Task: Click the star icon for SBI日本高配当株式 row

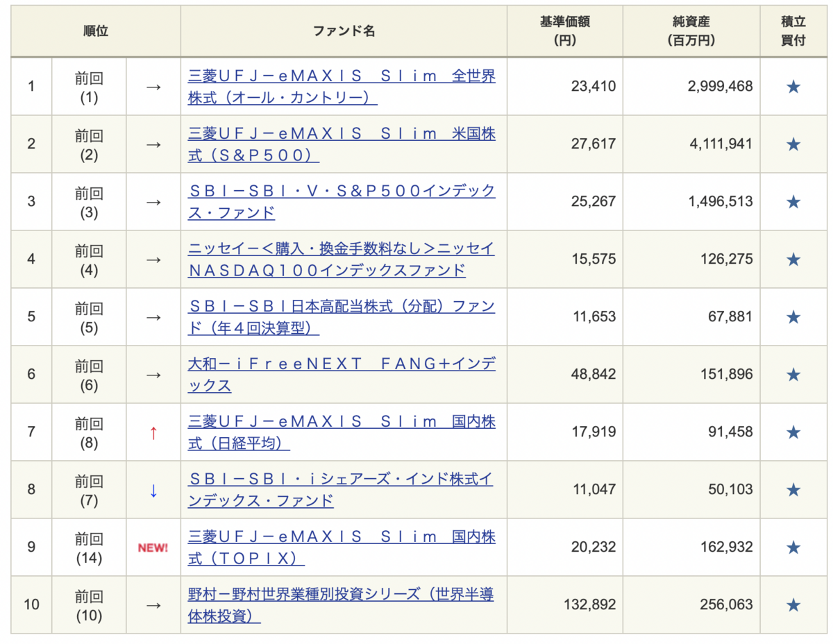Action: pyautogui.click(x=793, y=317)
